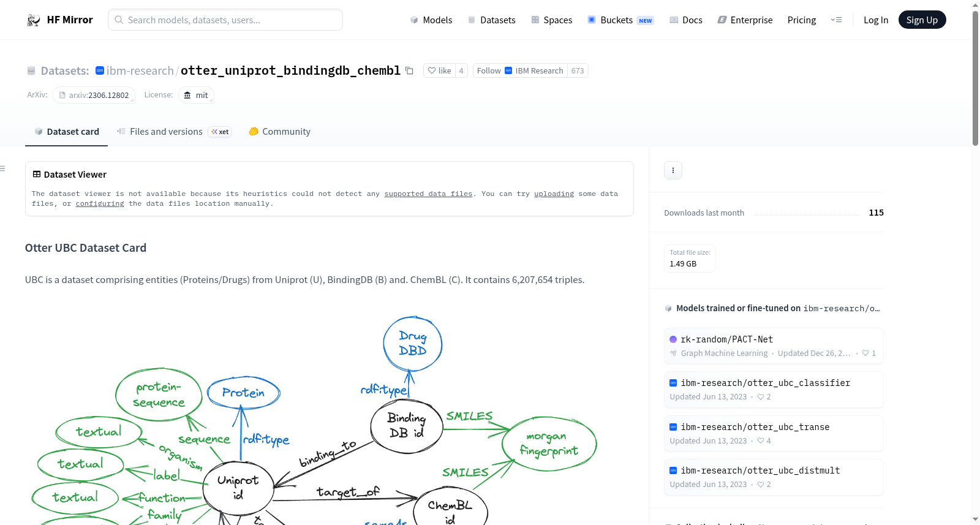
Task: Click the "Downloads last month" label
Action: click(704, 213)
